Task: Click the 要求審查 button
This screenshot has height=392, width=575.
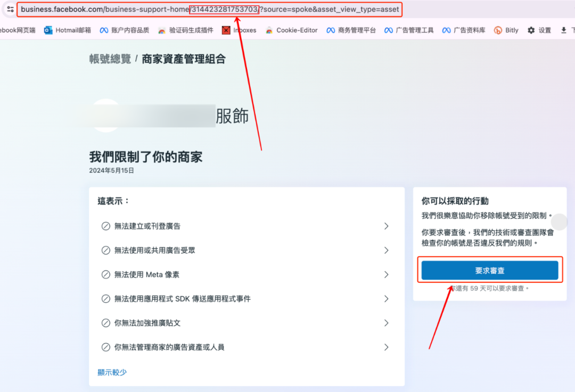Action: coord(490,270)
